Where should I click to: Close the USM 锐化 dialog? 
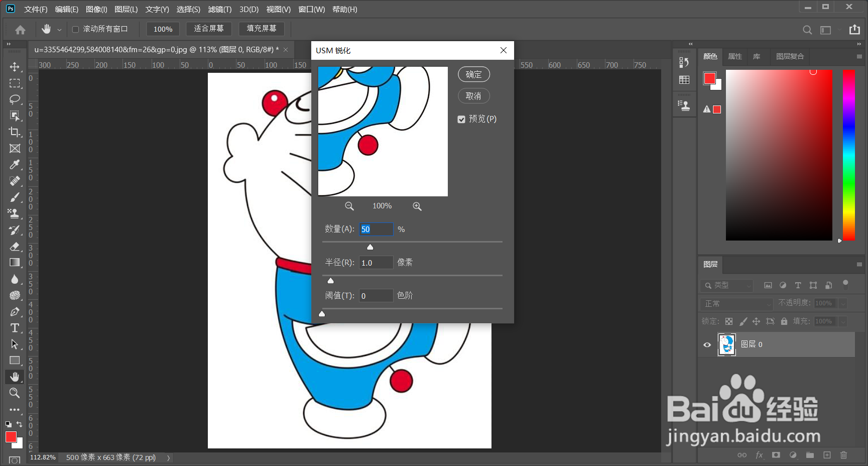[504, 50]
